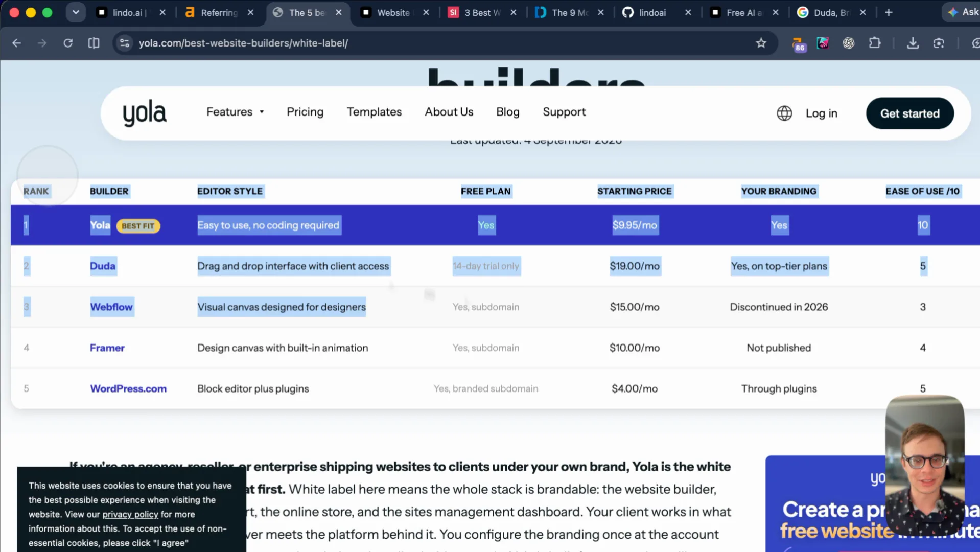Image resolution: width=980 pixels, height=552 pixels.
Task: Click the Get started button
Action: pyautogui.click(x=909, y=113)
